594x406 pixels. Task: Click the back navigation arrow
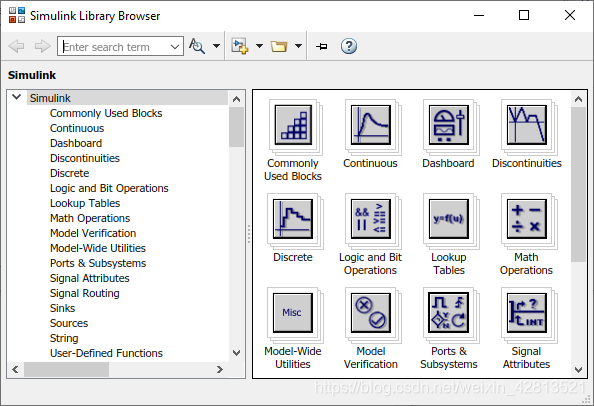pos(16,46)
